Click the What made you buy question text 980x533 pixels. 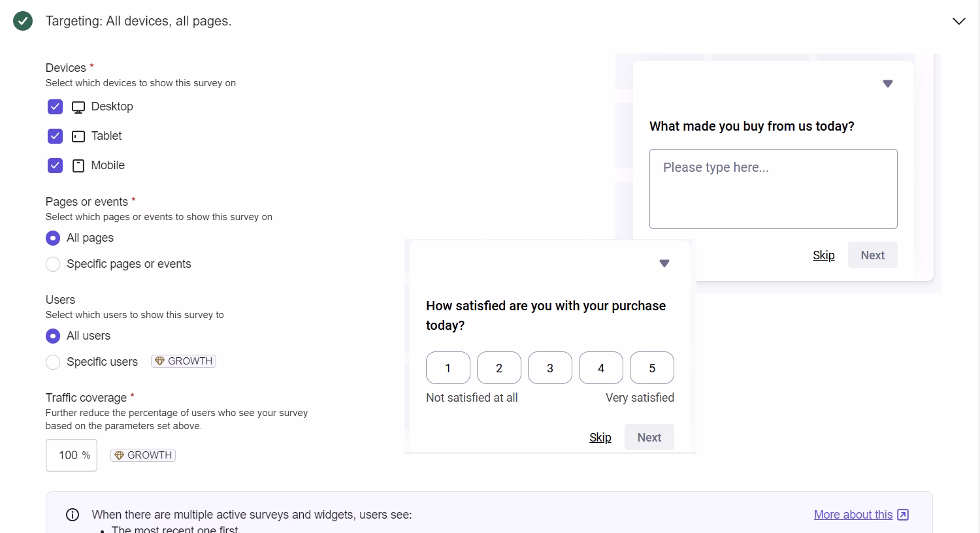[x=751, y=126]
